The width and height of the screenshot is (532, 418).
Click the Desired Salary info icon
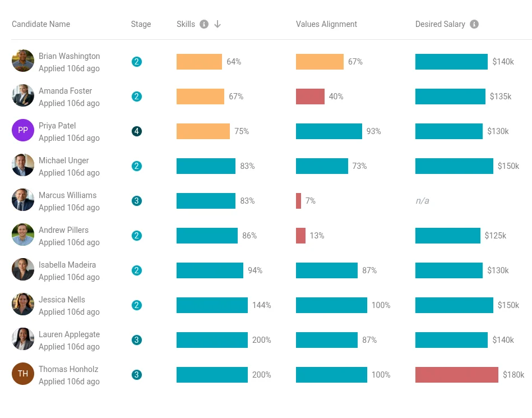click(x=474, y=24)
